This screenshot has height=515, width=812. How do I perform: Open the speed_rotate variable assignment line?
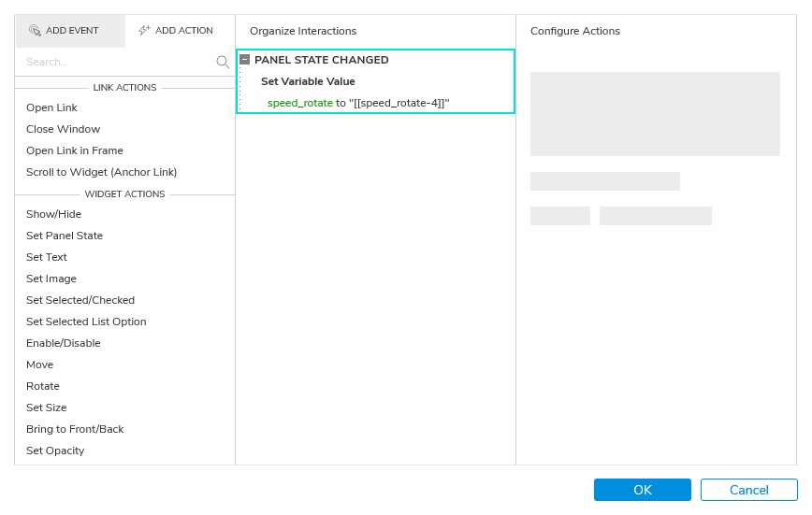pyautogui.click(x=358, y=103)
